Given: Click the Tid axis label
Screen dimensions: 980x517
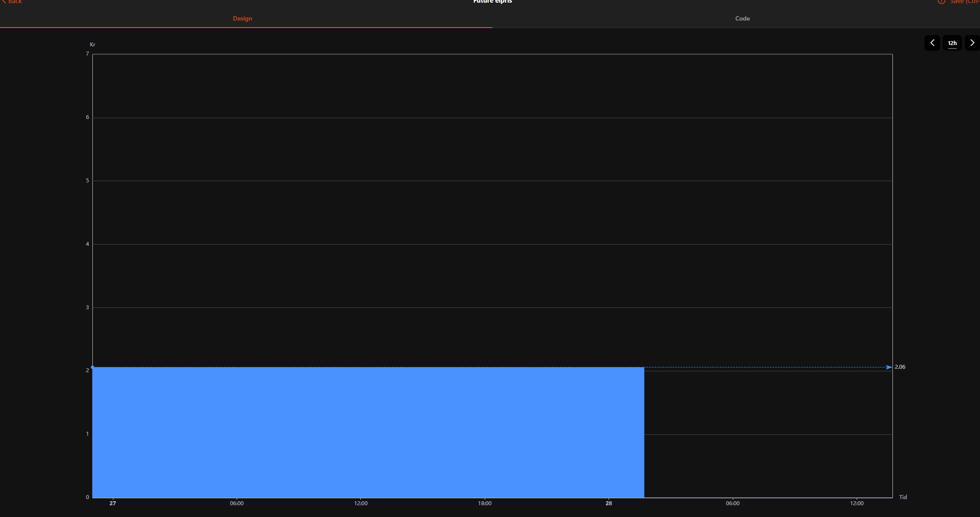Looking at the screenshot, I should (x=903, y=497).
